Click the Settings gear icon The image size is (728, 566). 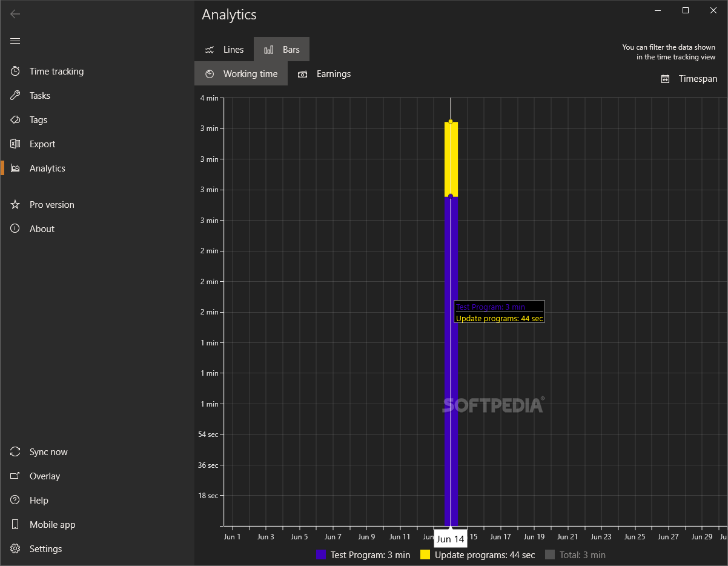click(x=15, y=549)
